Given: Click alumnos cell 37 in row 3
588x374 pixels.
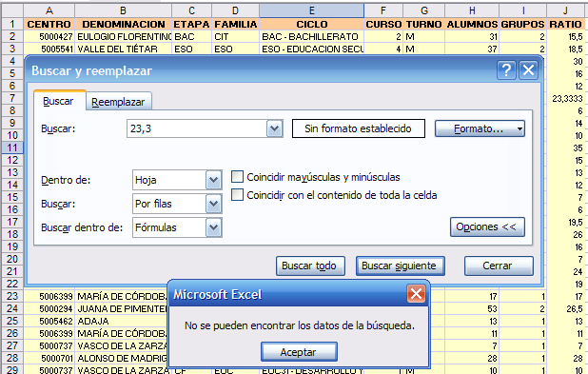Looking at the screenshot, I should coord(472,49).
